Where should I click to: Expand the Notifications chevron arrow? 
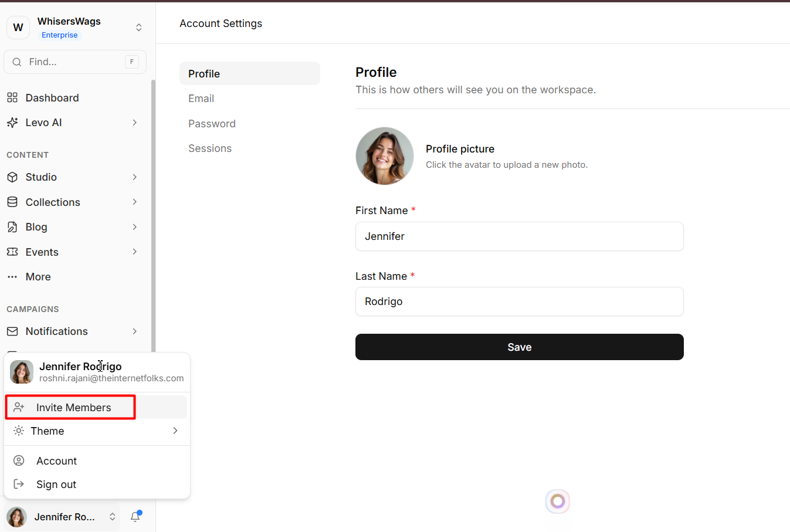click(134, 331)
